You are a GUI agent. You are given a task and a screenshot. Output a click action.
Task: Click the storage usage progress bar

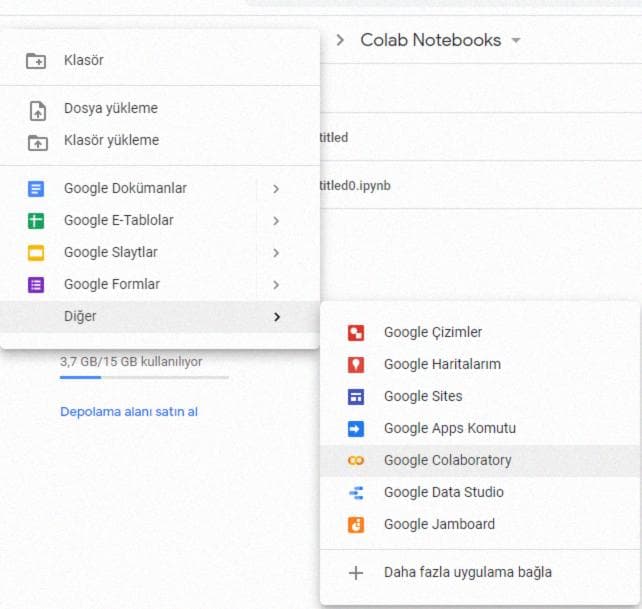pyautogui.click(x=144, y=378)
